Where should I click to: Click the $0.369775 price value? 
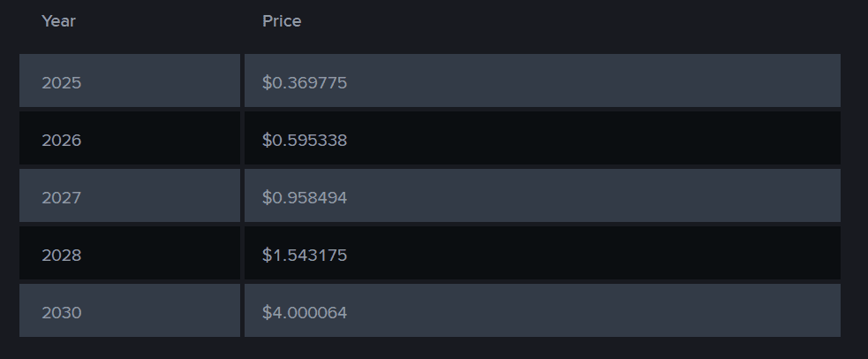[x=305, y=82]
